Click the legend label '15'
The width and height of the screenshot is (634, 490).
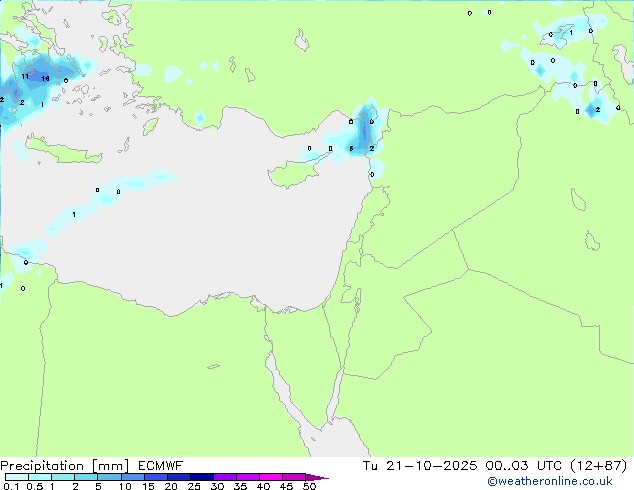tap(148, 486)
